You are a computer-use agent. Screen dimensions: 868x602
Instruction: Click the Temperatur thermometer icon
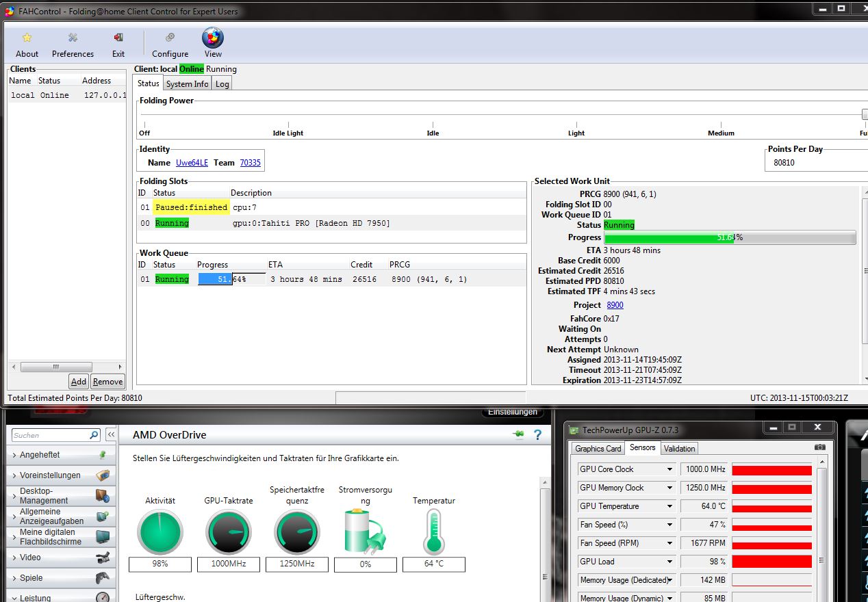pyautogui.click(x=433, y=532)
